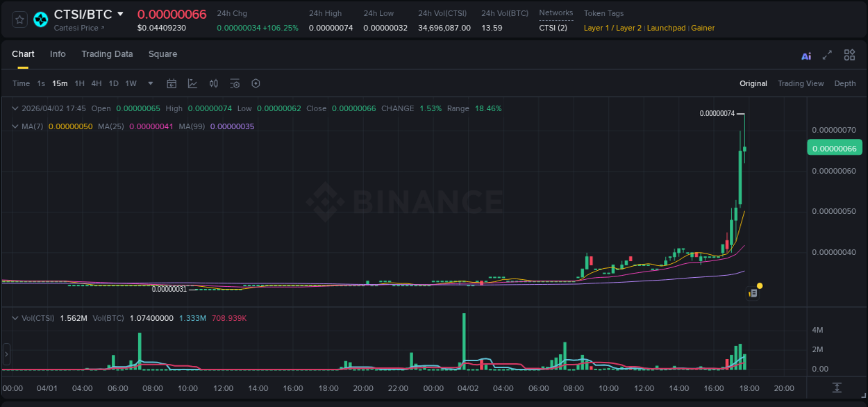
Task: Open the widgets grid icon
Action: 849,55
